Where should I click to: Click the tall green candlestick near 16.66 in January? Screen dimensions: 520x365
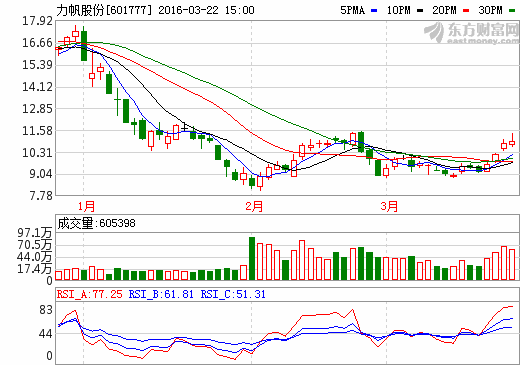tap(84, 45)
